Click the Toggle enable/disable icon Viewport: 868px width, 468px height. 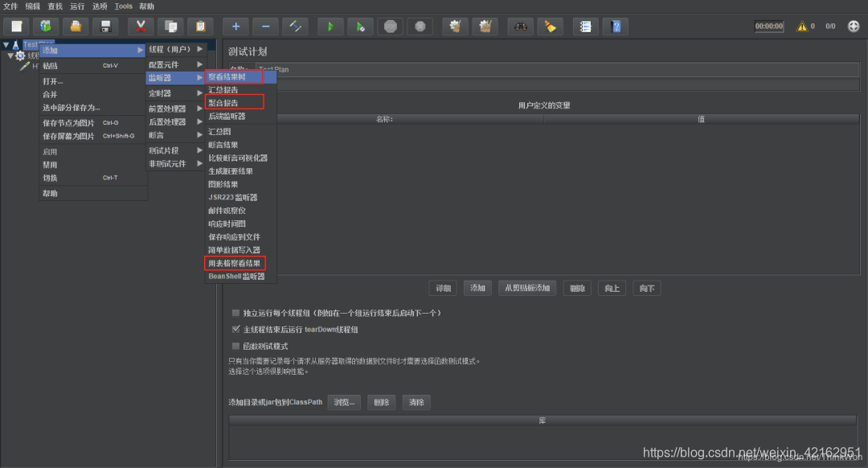(296, 26)
